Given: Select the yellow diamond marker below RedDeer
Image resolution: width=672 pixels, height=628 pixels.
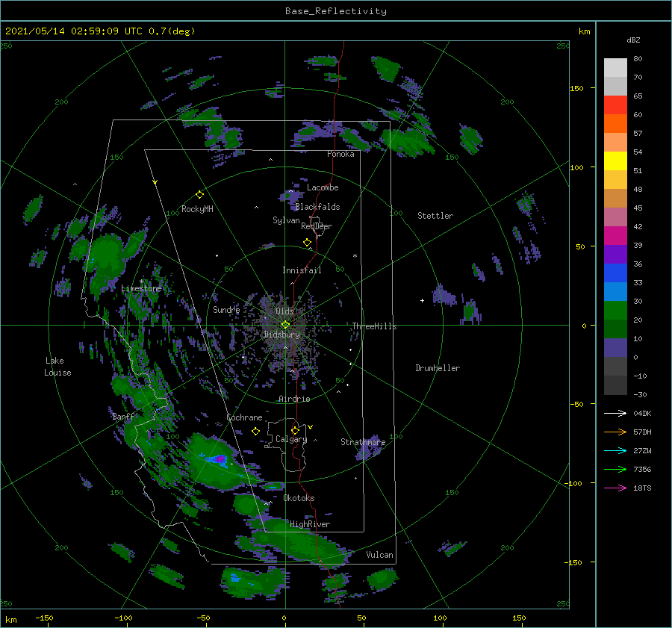Looking at the screenshot, I should click(x=307, y=243).
